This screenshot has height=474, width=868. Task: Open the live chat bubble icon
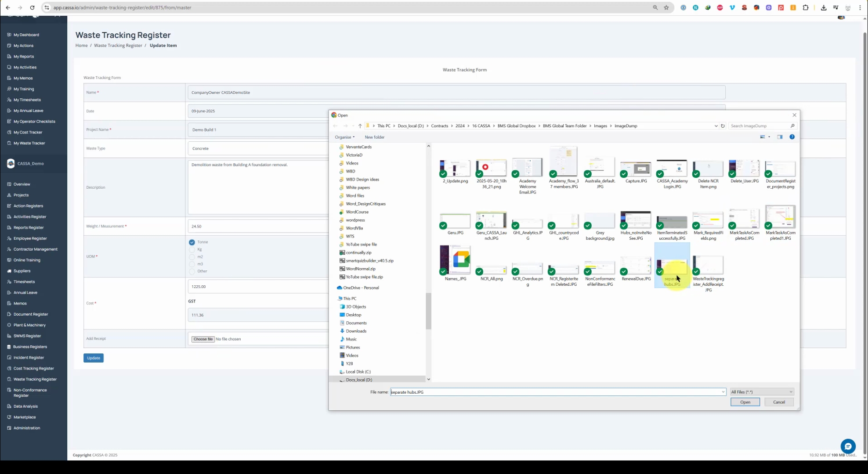pyautogui.click(x=848, y=446)
